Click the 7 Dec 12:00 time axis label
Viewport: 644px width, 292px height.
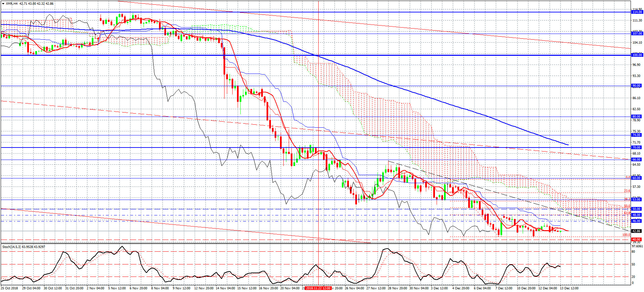[x=504, y=288]
